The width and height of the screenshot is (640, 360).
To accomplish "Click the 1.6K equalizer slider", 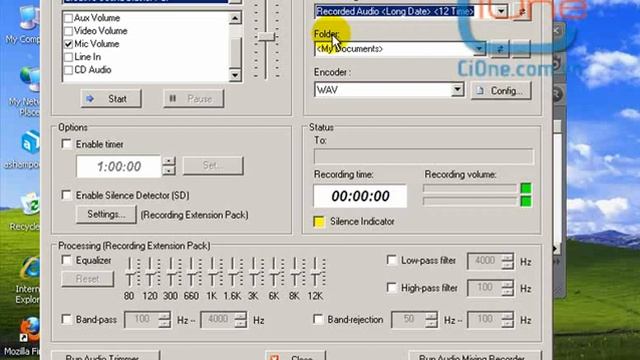I will point(233,272).
